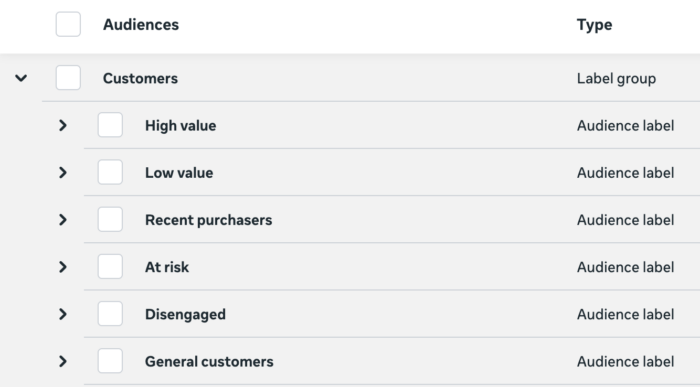
Task: Expand the Disengaged audience label
Action: point(63,314)
